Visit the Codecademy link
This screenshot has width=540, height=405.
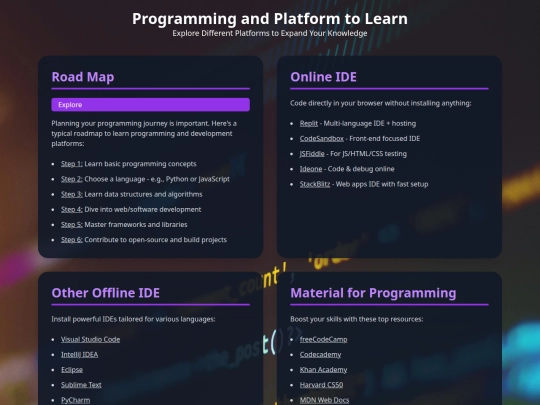tap(320, 354)
